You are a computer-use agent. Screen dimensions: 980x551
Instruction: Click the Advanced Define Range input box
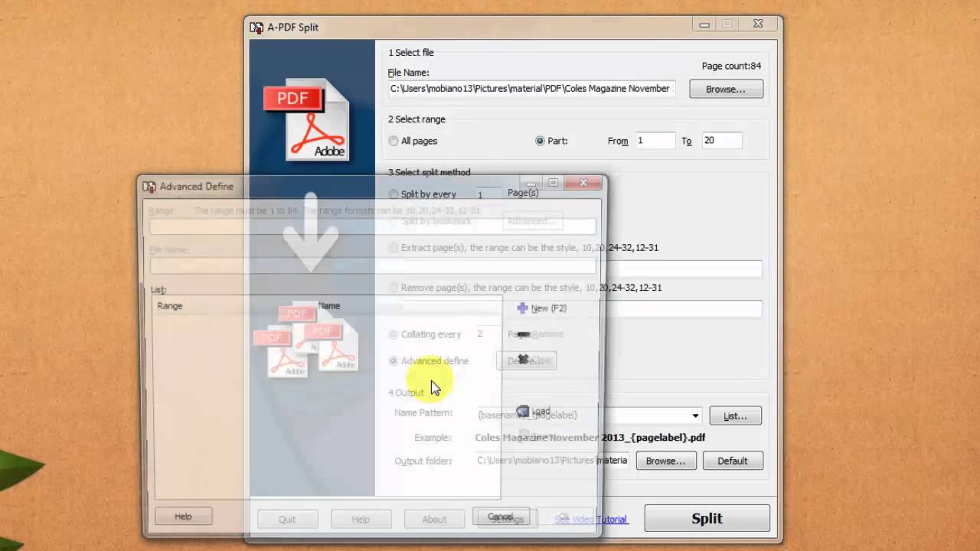pos(373,227)
